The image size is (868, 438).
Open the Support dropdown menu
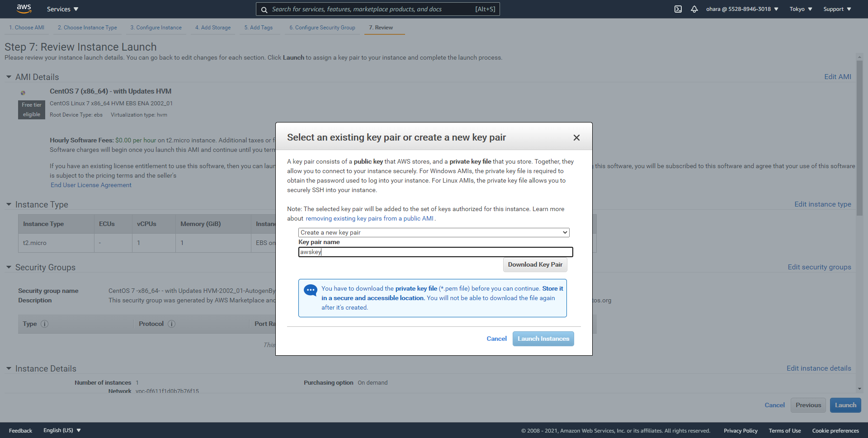[x=837, y=9]
